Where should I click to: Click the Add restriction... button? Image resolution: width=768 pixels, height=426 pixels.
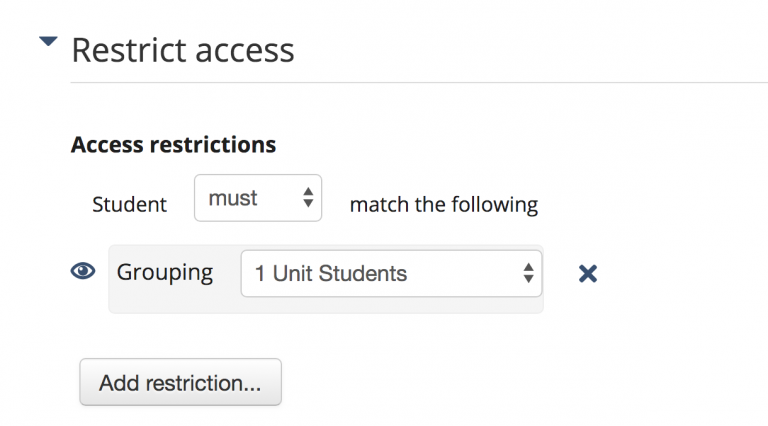point(180,382)
